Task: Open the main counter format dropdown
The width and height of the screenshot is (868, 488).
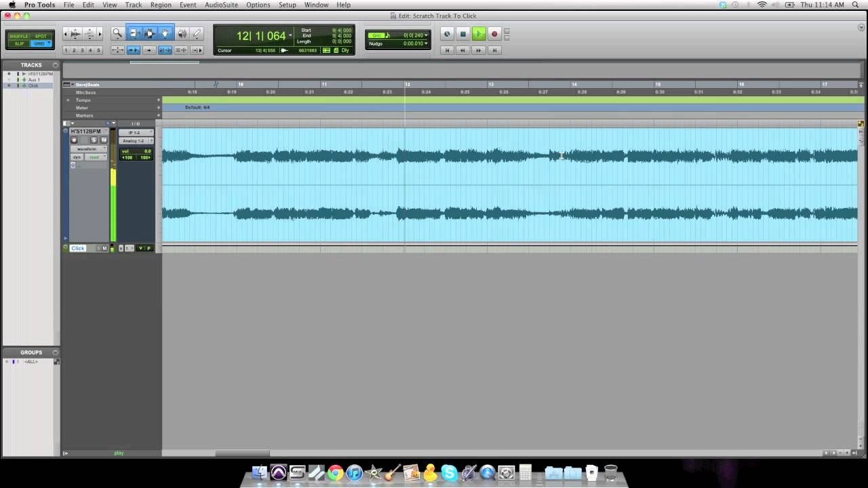Action: (x=291, y=35)
